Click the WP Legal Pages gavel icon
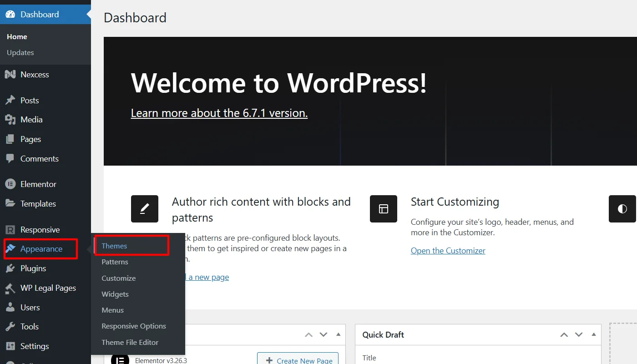The height and width of the screenshot is (364, 637). pyautogui.click(x=10, y=288)
